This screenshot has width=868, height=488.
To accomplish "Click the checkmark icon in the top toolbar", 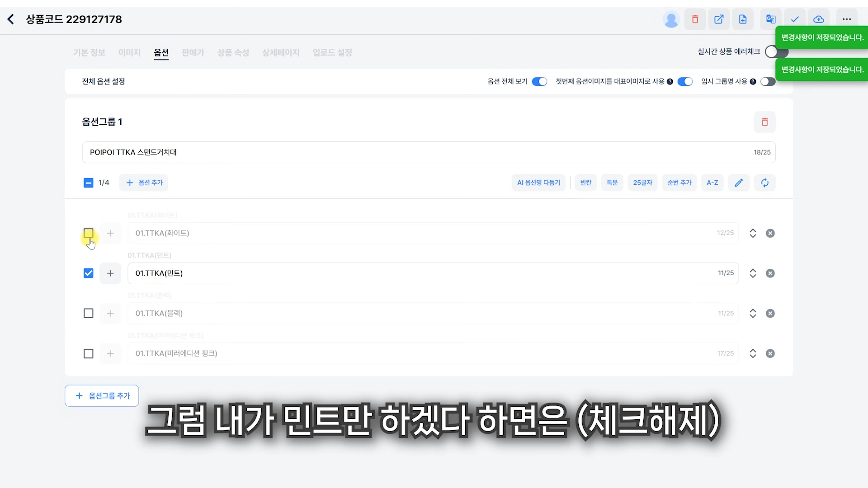I will click(x=795, y=19).
